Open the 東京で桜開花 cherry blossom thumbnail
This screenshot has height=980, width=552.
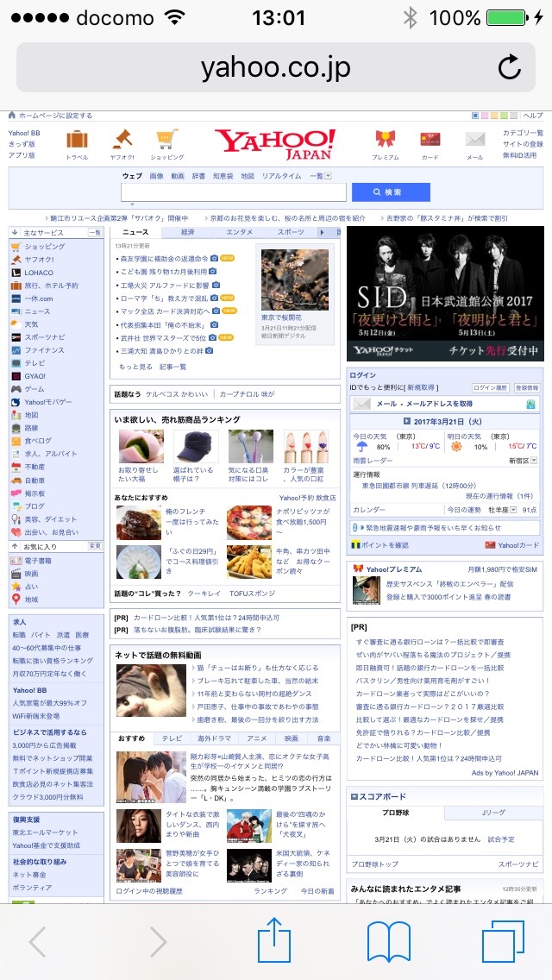(x=295, y=280)
